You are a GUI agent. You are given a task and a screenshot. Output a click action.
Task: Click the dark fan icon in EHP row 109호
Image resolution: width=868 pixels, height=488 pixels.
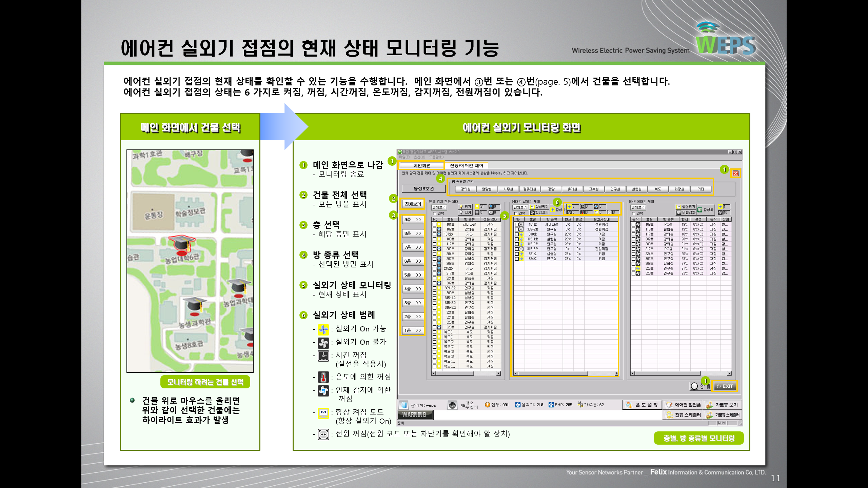(x=638, y=224)
